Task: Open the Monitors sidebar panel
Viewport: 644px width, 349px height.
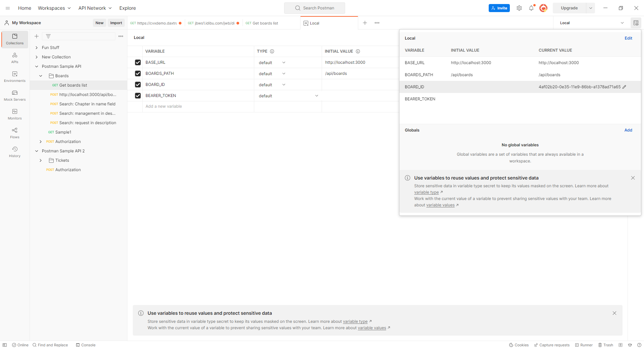Action: pos(15,114)
